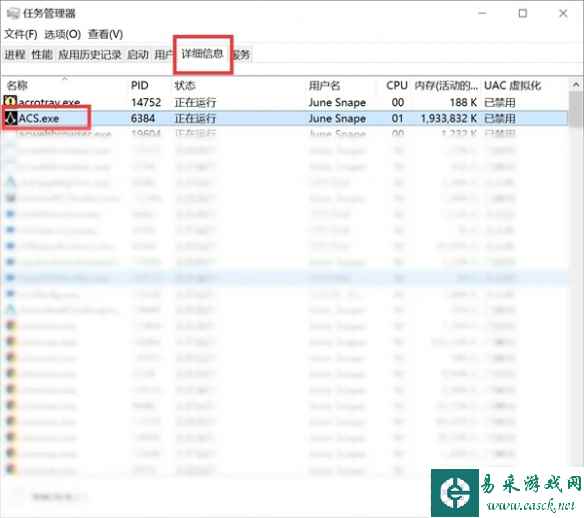Open the 启动 tab
The height and width of the screenshot is (518, 584).
[x=138, y=55]
